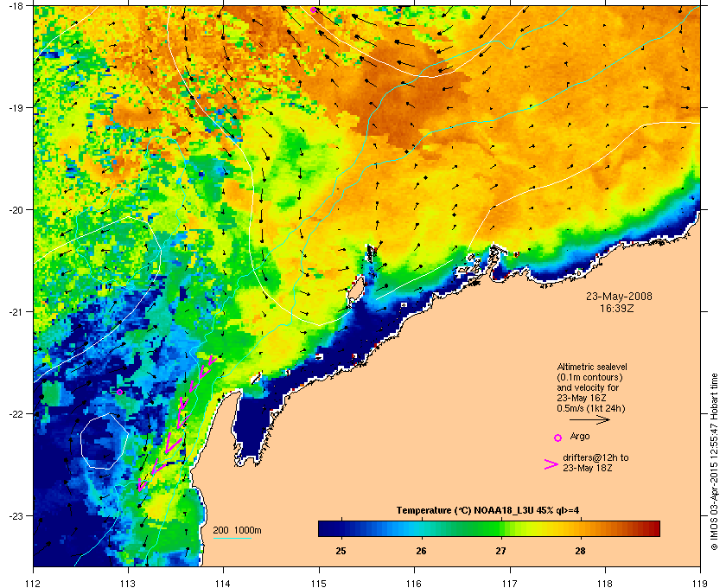The width and height of the screenshot is (726, 588).
Task: Click the colorbar title 'Temperature (°C) NOAA18_L3U 45% ql>=4'
Action: 487,511
